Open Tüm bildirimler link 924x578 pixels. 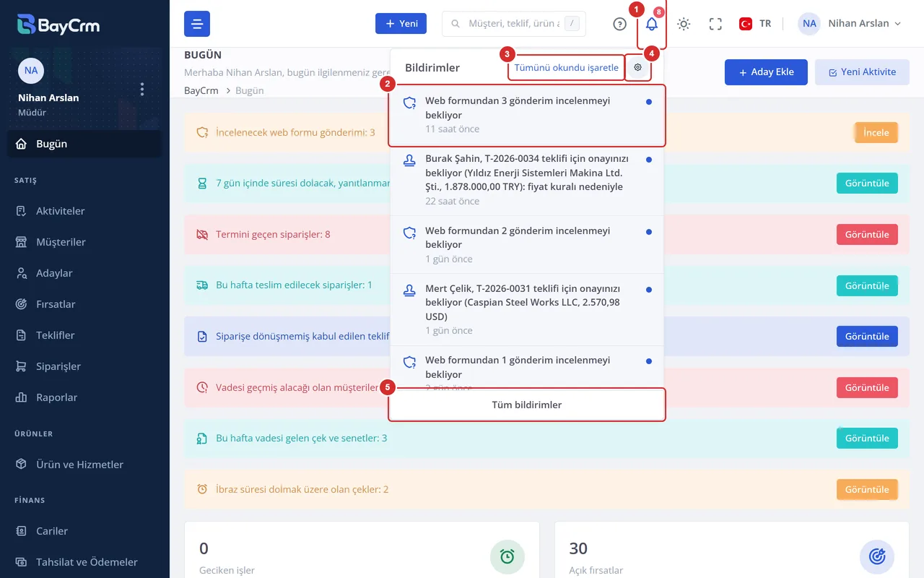click(x=527, y=405)
